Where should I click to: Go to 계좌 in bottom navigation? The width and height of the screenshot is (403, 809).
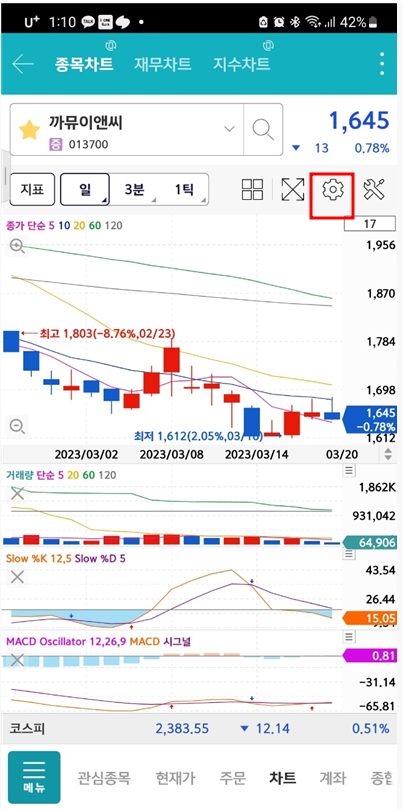333,778
